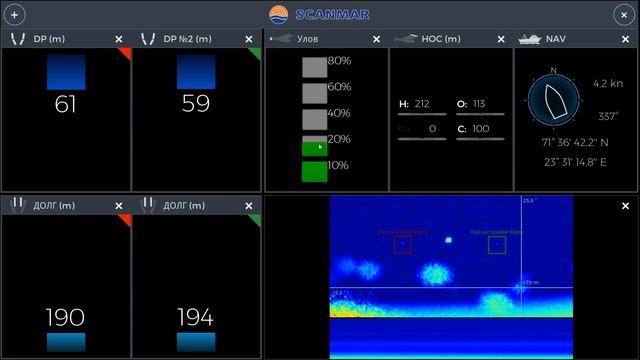
Task: Click latitude 71° 36' 42,2" N
Action: click(575, 142)
